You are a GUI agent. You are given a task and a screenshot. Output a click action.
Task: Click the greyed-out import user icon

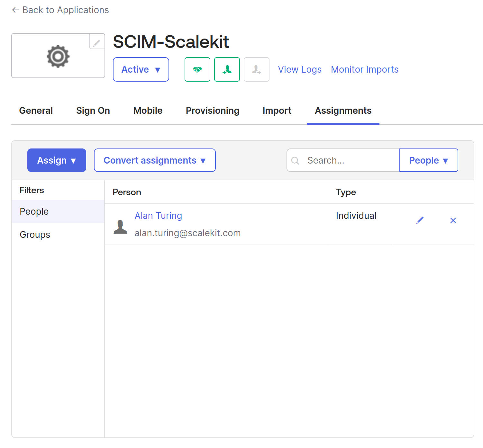[x=257, y=69]
